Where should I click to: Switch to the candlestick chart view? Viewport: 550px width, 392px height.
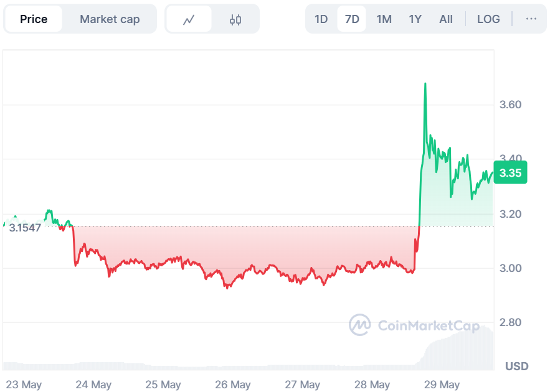click(x=235, y=19)
